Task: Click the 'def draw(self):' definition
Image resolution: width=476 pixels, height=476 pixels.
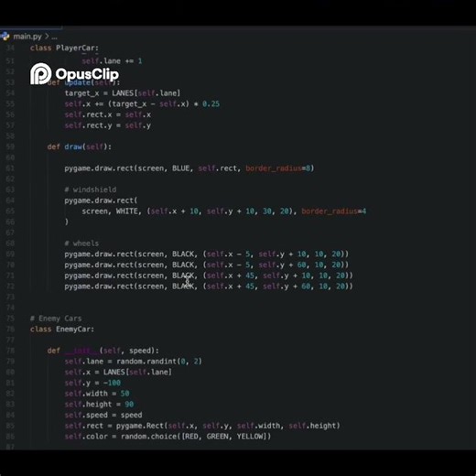Action: pos(80,146)
